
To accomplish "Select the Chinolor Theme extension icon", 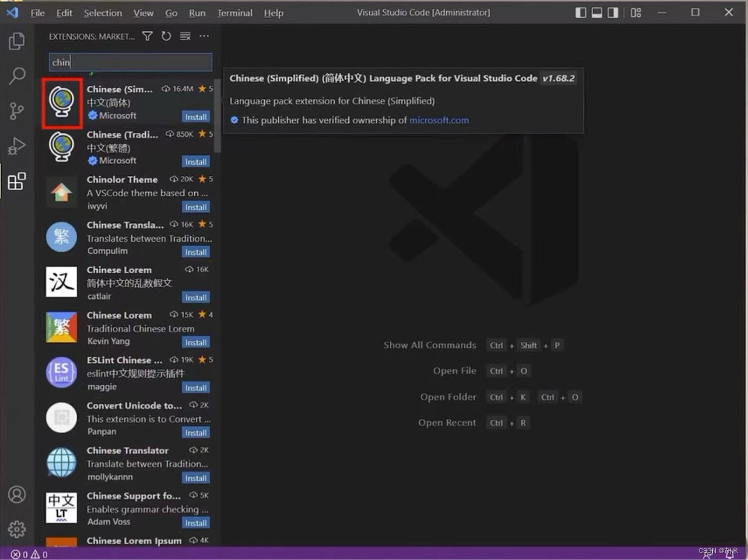I will pyautogui.click(x=61, y=192).
